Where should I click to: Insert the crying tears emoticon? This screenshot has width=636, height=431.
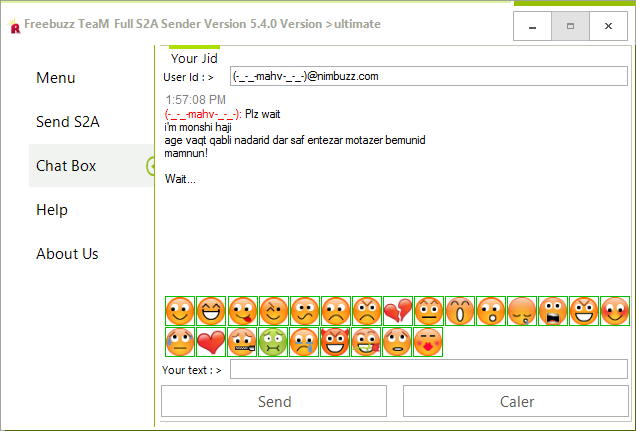pos(304,342)
